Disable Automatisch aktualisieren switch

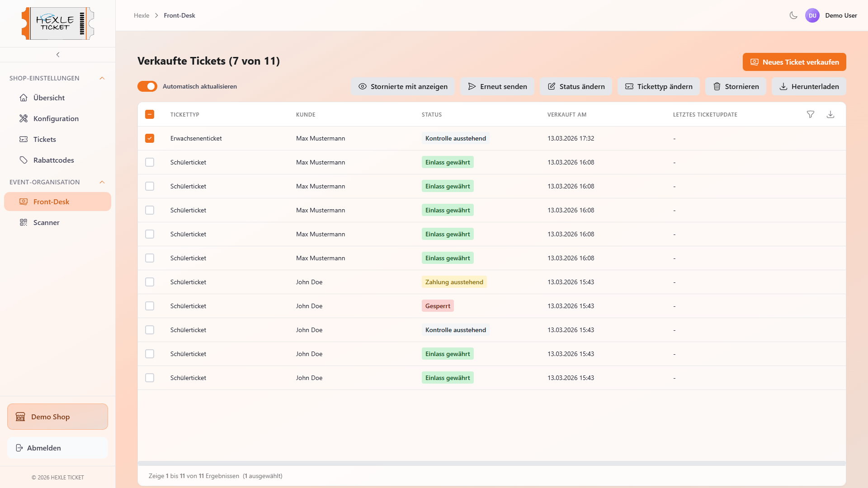tap(147, 86)
